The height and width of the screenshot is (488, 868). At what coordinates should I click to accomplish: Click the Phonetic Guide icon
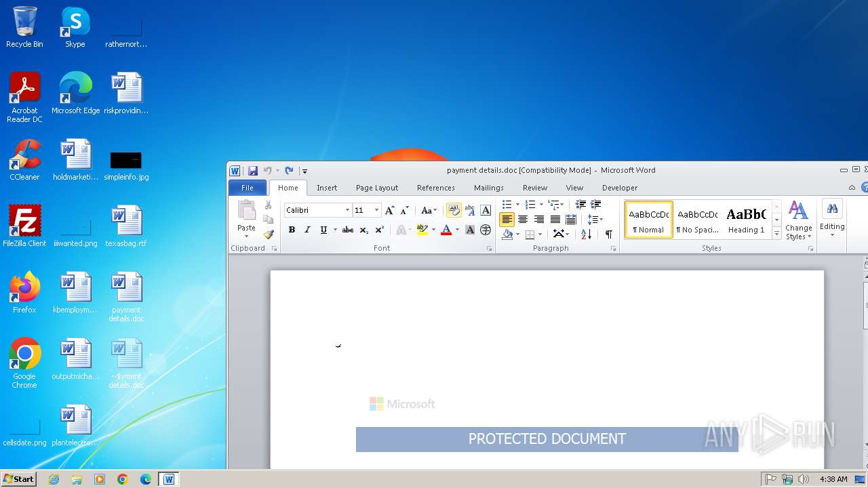pyautogui.click(x=470, y=210)
